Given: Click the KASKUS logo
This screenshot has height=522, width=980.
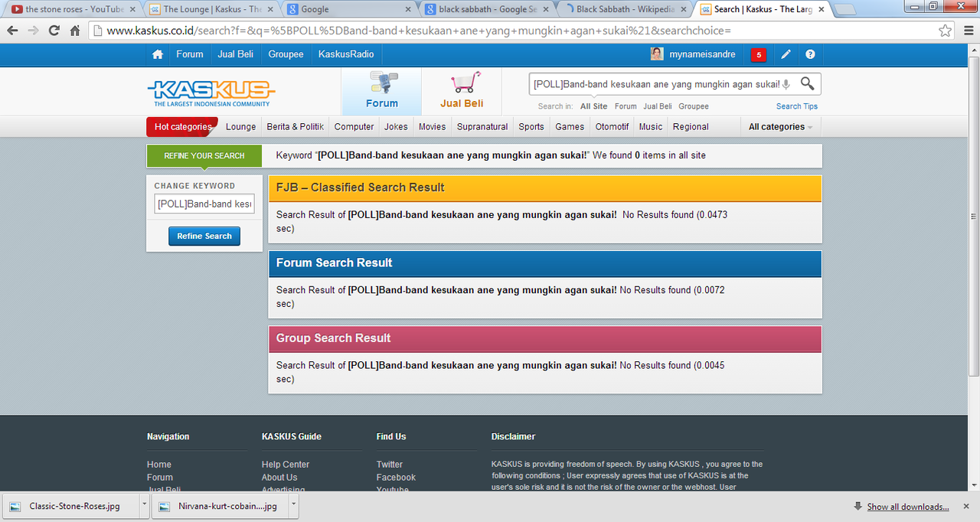Looking at the screenshot, I should (211, 92).
